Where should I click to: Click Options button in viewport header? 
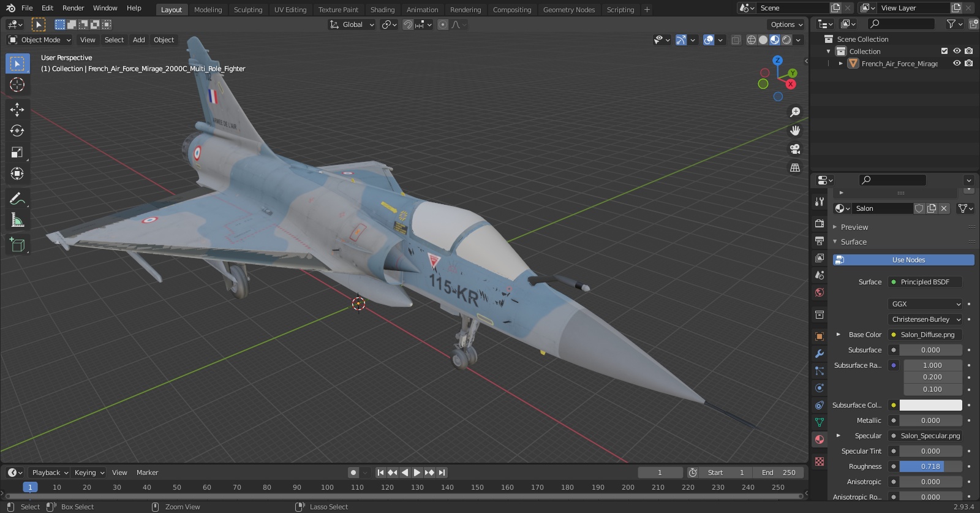pyautogui.click(x=786, y=25)
